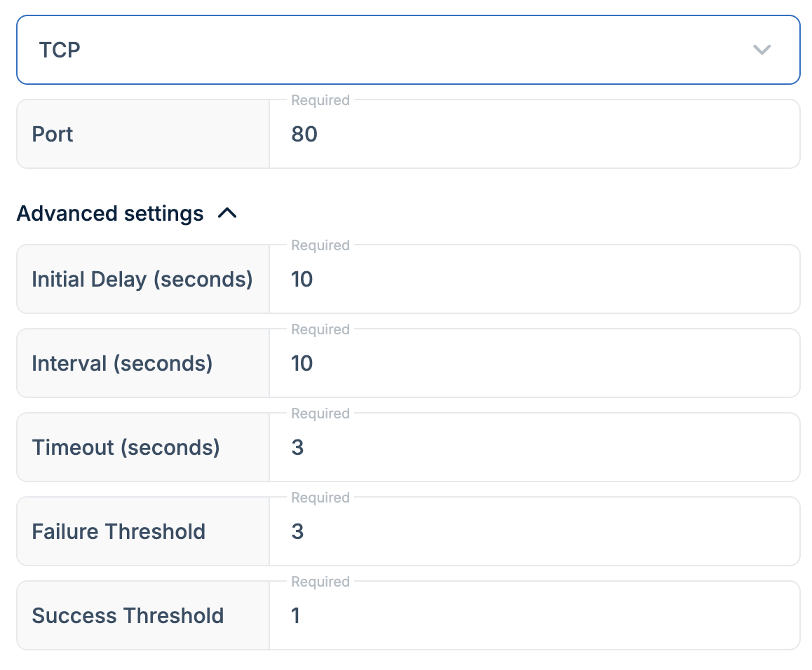Click the Required hint above Timeout value
This screenshot has width=812, height=670.
click(320, 413)
